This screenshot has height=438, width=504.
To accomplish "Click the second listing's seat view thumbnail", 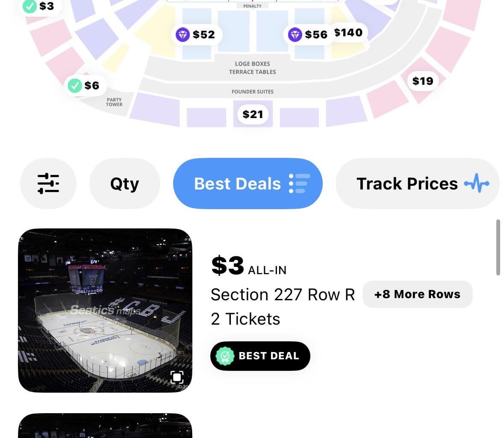I will (x=105, y=426).
